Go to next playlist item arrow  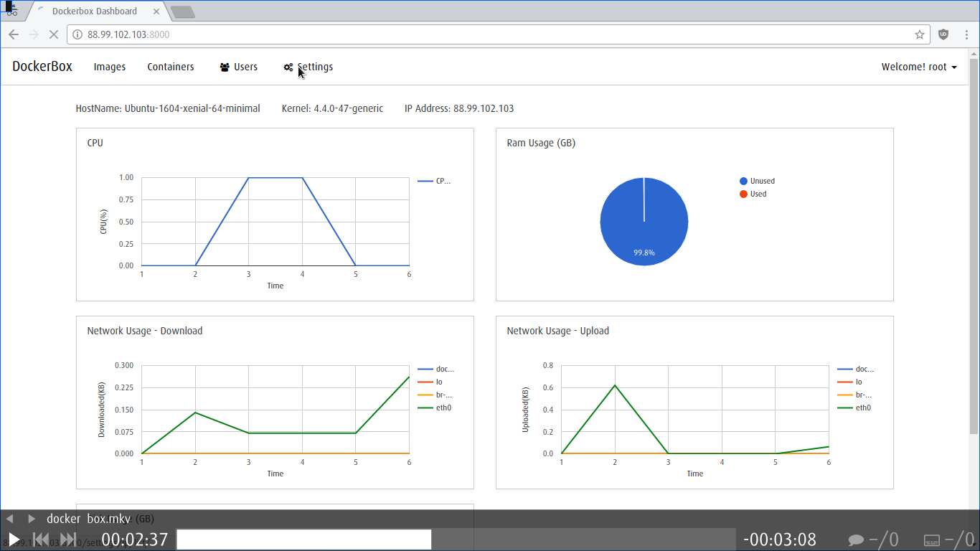tap(32, 519)
